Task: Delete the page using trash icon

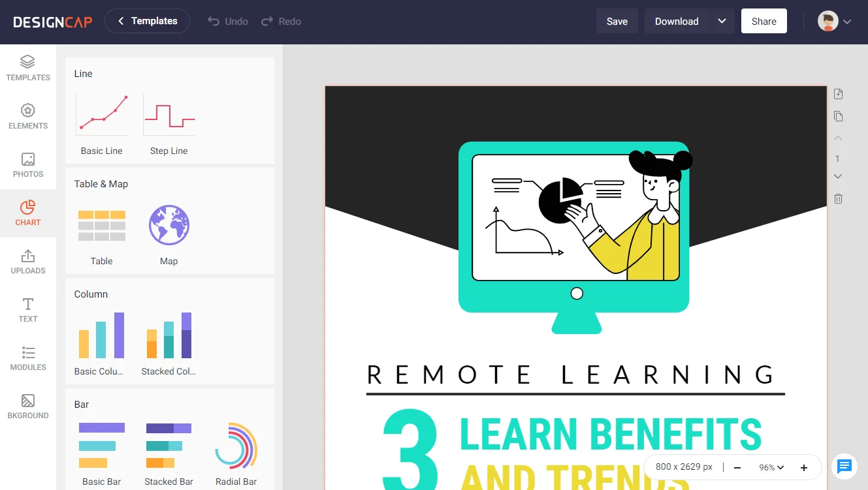Action: 839,198
